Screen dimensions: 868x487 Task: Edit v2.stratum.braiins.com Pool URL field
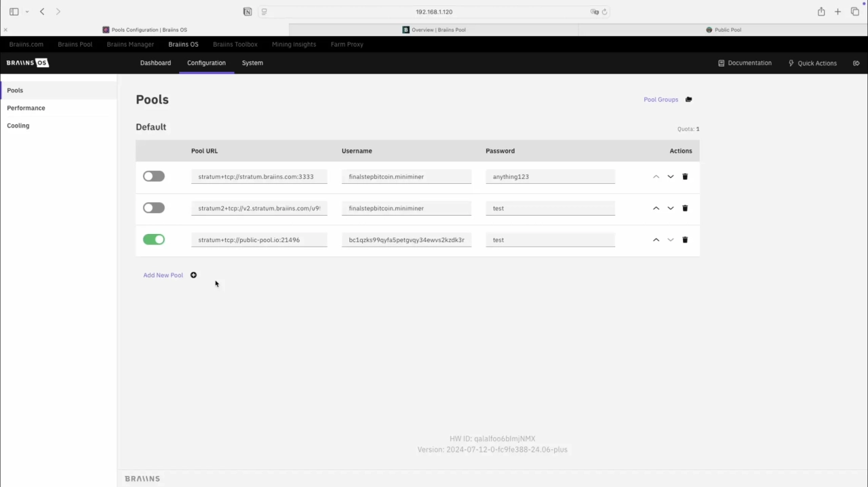coord(259,208)
